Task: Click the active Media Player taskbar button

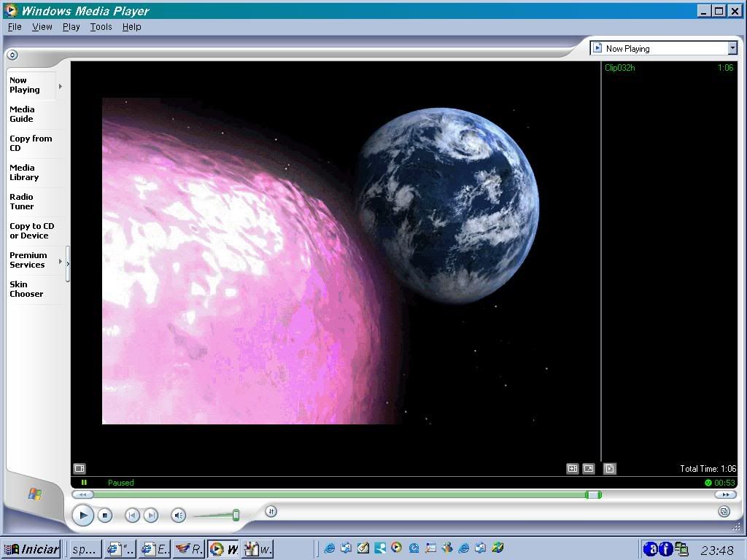Action: (x=223, y=550)
